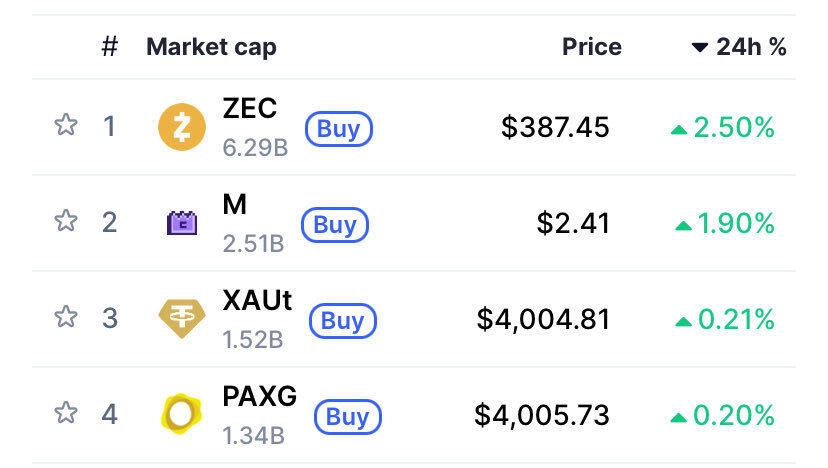Click the 24h % sort arrow

[700, 48]
